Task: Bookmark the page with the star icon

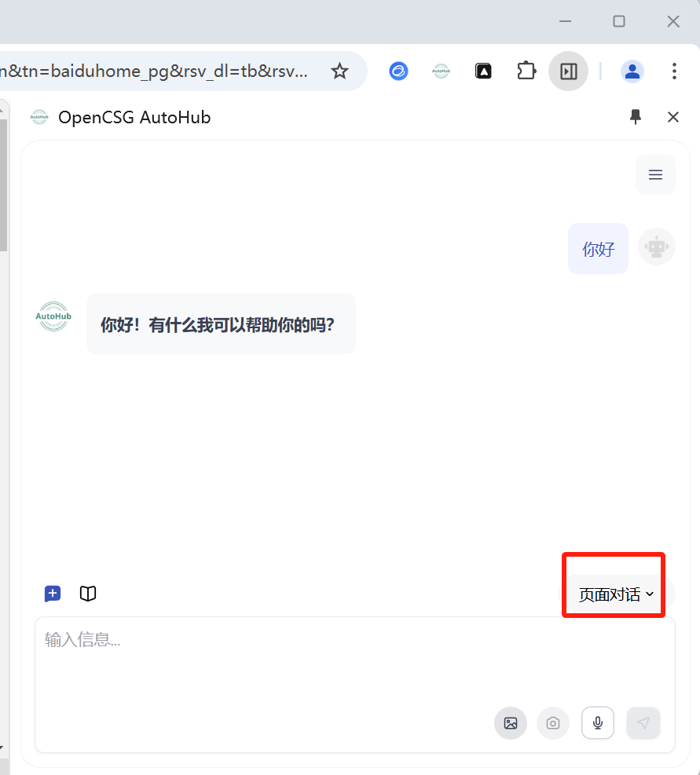Action: pyautogui.click(x=339, y=71)
